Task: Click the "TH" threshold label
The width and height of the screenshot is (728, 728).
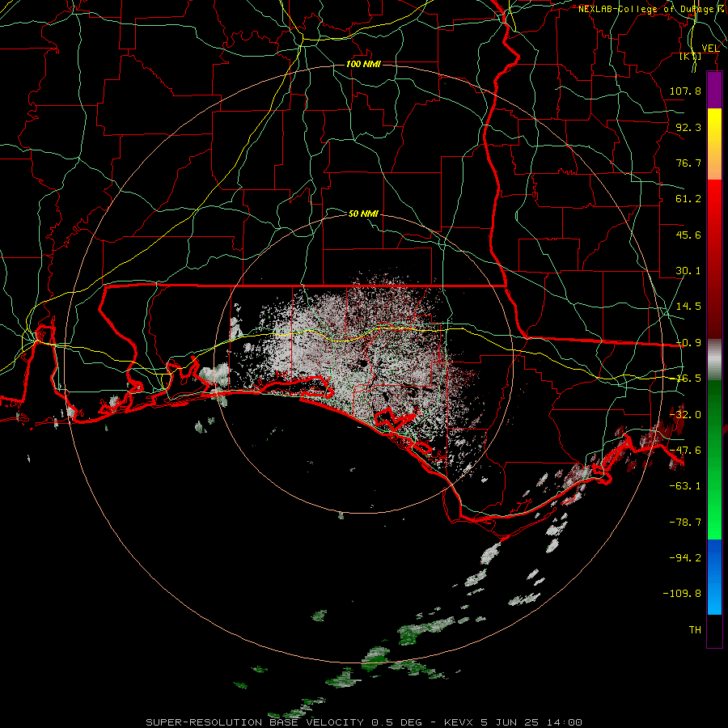Action: (x=695, y=630)
